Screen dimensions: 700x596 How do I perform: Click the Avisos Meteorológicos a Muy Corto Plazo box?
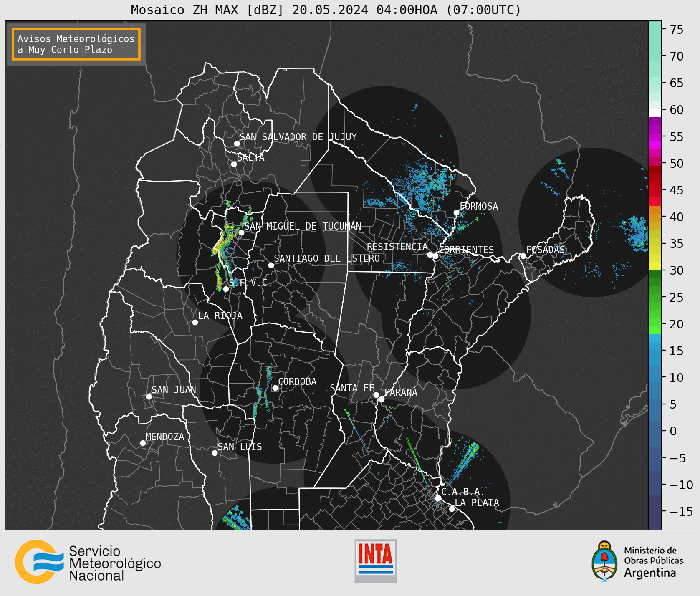coord(76,44)
